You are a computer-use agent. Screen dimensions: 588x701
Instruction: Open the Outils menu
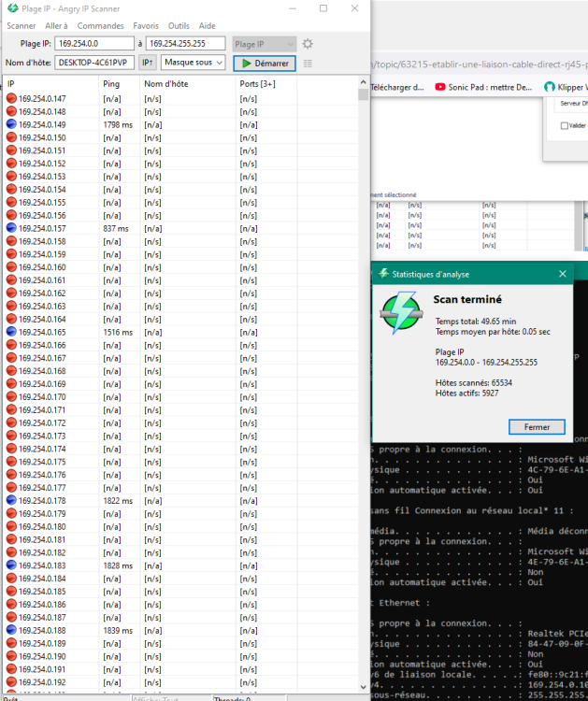[179, 26]
